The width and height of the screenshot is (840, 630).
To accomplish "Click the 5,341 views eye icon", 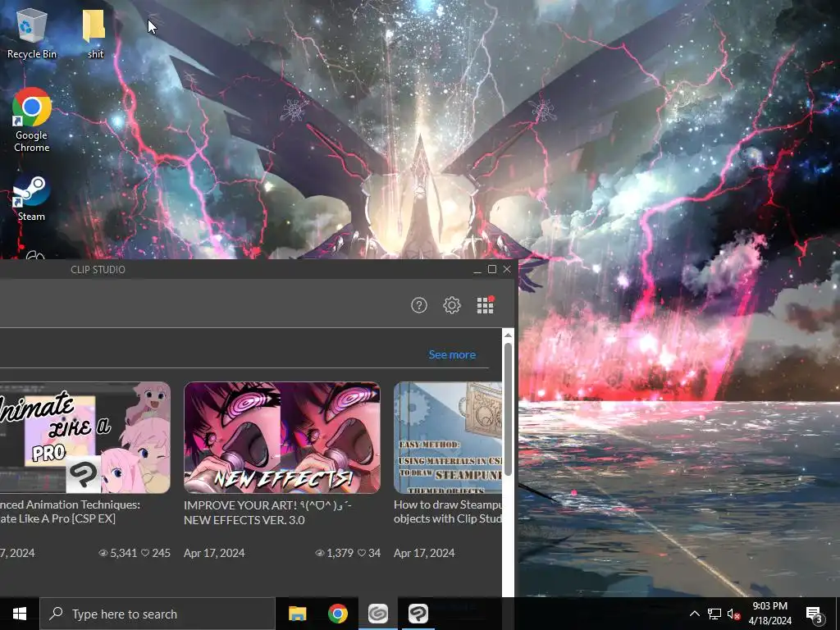I will [x=103, y=553].
